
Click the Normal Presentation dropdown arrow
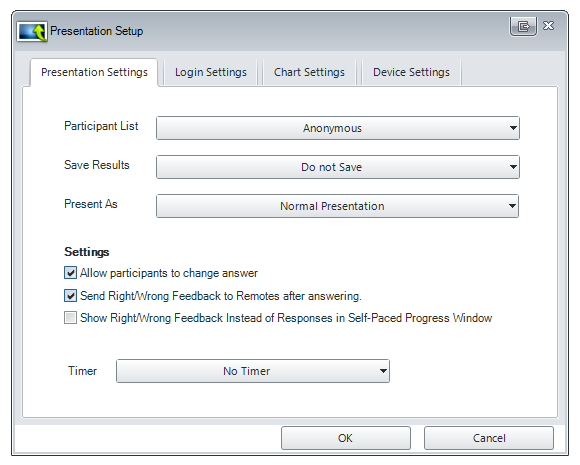(512, 206)
